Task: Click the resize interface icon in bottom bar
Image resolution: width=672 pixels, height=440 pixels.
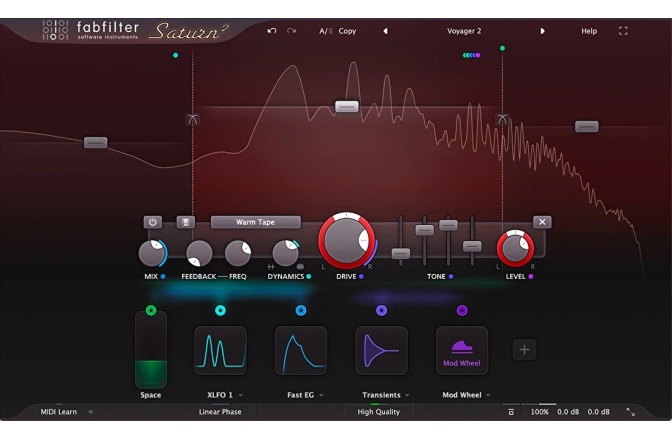Action: (x=630, y=412)
